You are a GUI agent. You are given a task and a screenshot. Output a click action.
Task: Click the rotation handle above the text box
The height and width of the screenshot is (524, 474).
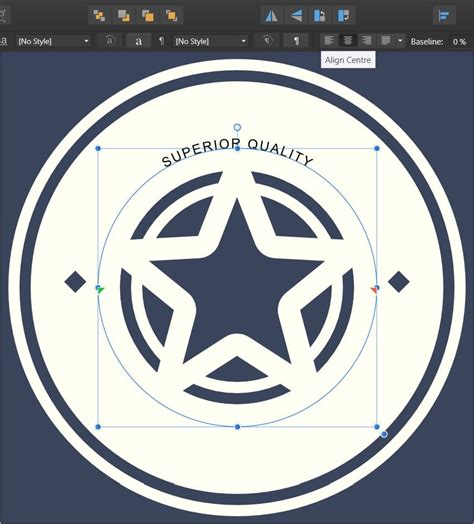tap(237, 127)
